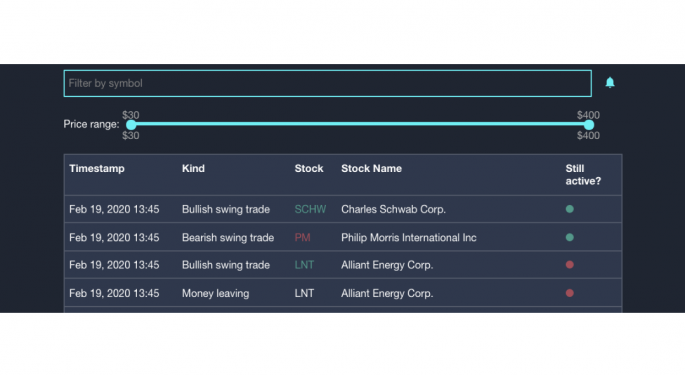Viewport: 685px width, 375px height.
Task: Click red inactive dot in LNT Bullish row
Action: [570, 264]
